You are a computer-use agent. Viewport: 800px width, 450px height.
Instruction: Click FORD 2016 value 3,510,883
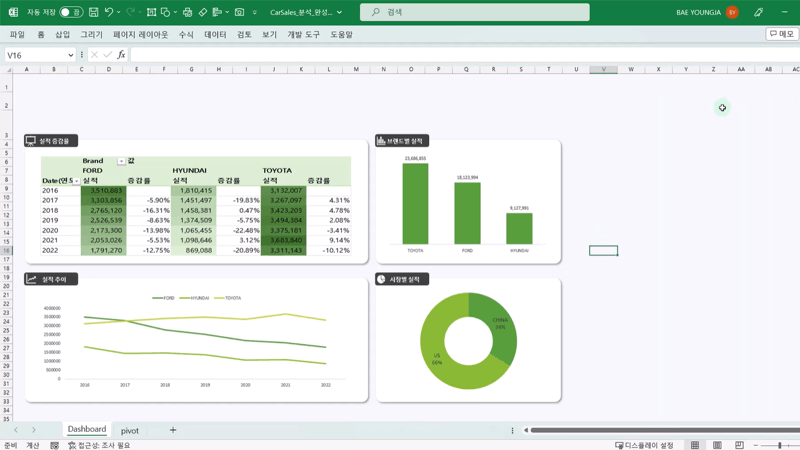(x=104, y=190)
